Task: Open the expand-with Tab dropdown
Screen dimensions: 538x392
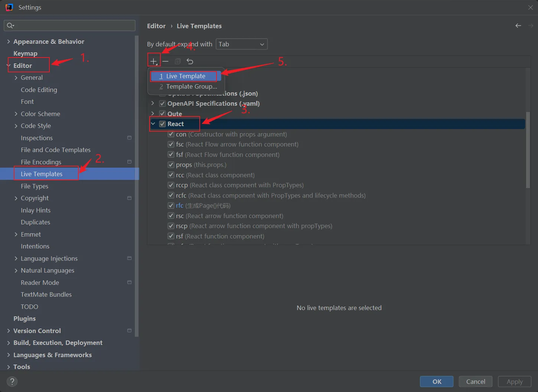Action: 241,44
